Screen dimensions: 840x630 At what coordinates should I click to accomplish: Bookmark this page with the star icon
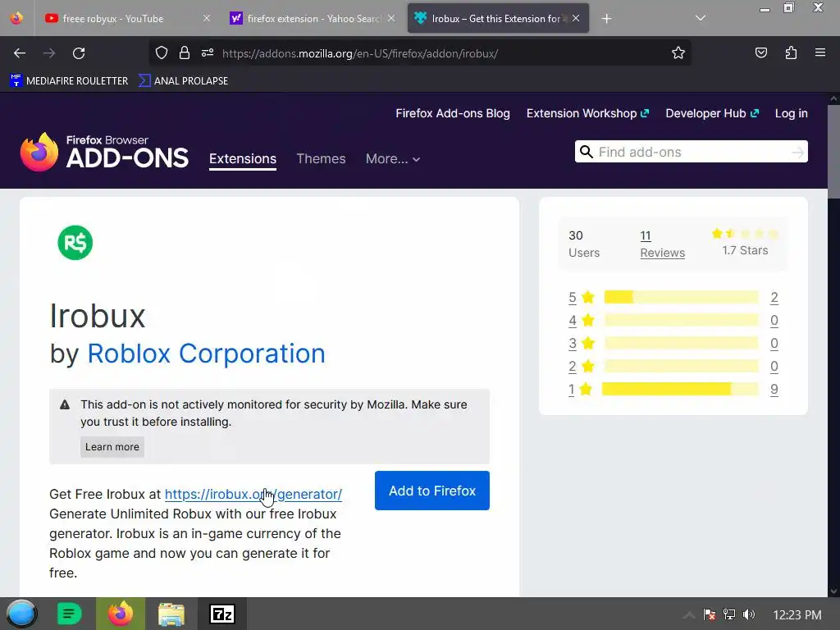click(x=678, y=53)
